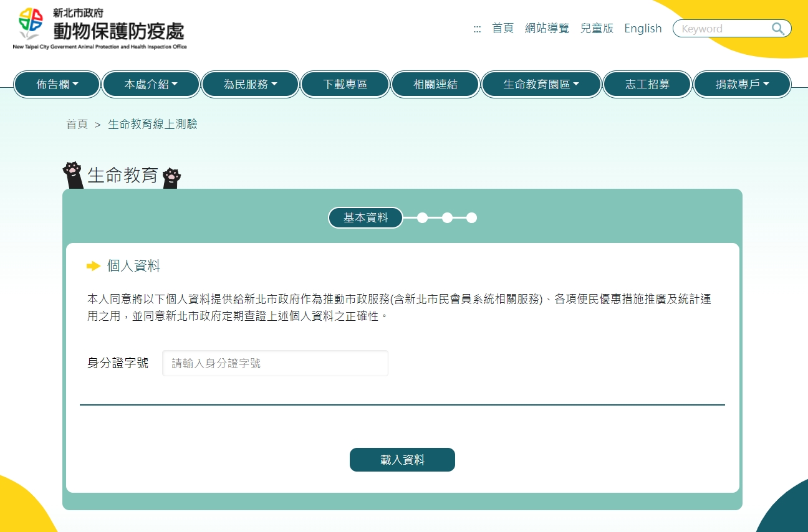Click the 載入資料 button
The image size is (808, 532).
pyautogui.click(x=402, y=460)
